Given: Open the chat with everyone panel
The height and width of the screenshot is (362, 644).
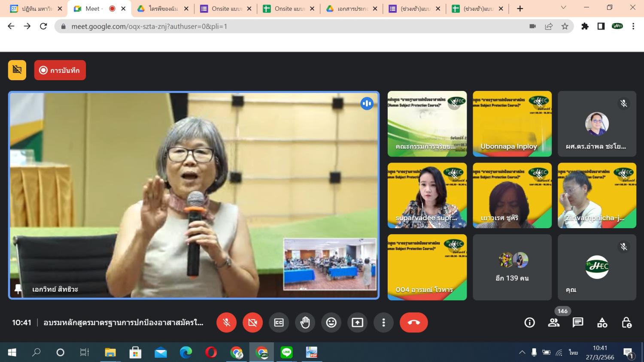Looking at the screenshot, I should [x=578, y=323].
